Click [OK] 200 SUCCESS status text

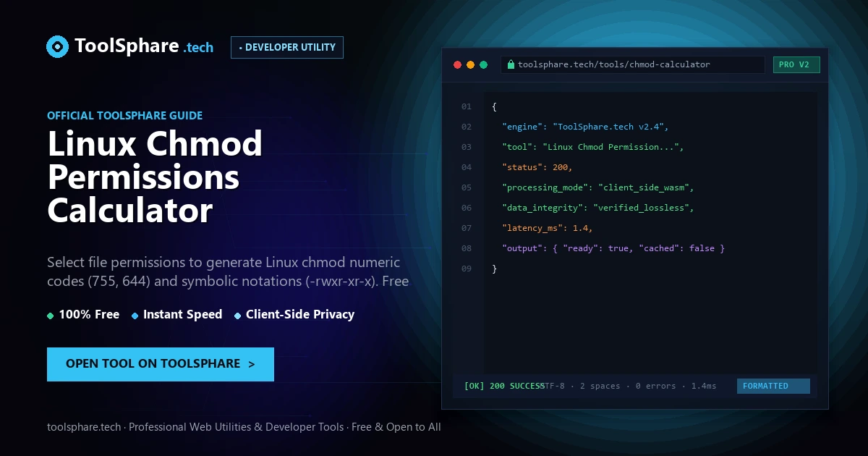click(504, 386)
